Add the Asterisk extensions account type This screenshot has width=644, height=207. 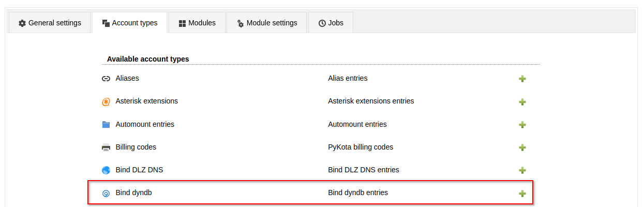pos(522,102)
